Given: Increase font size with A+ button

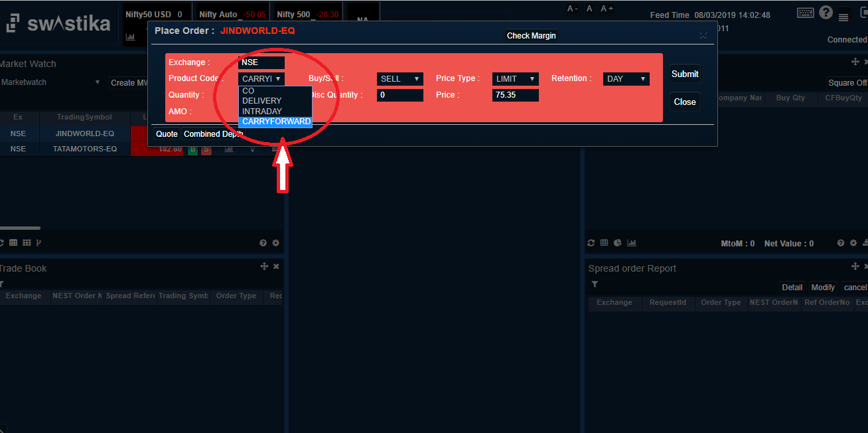Looking at the screenshot, I should 607,9.
